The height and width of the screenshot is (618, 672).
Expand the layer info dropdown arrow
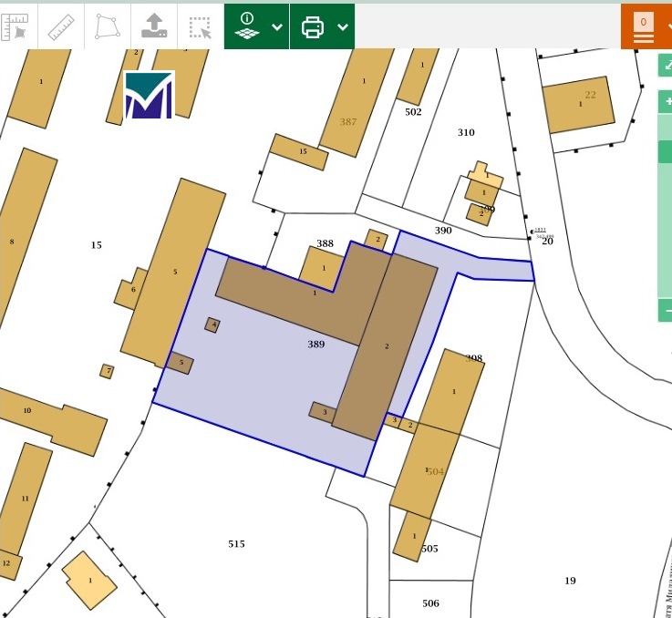[x=277, y=26]
